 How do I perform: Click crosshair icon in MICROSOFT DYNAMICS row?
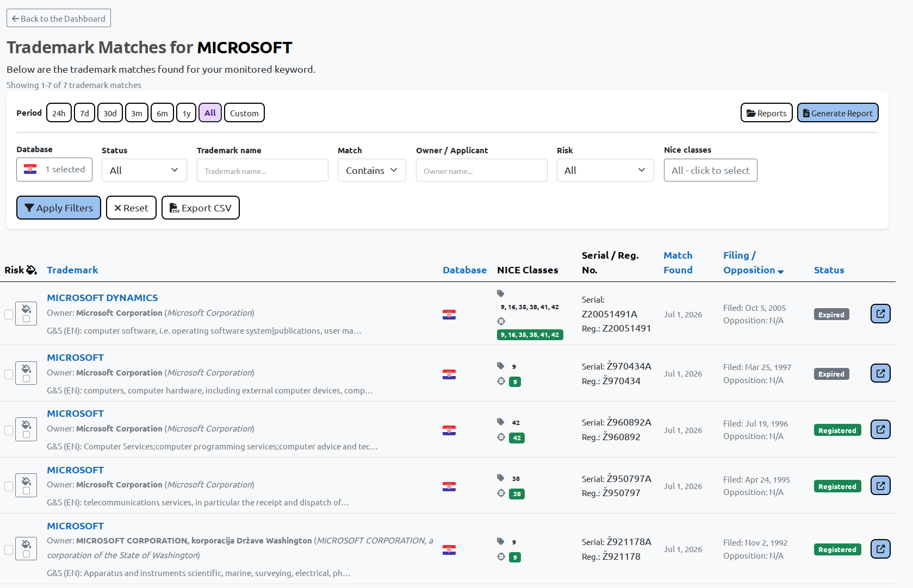[501, 321]
